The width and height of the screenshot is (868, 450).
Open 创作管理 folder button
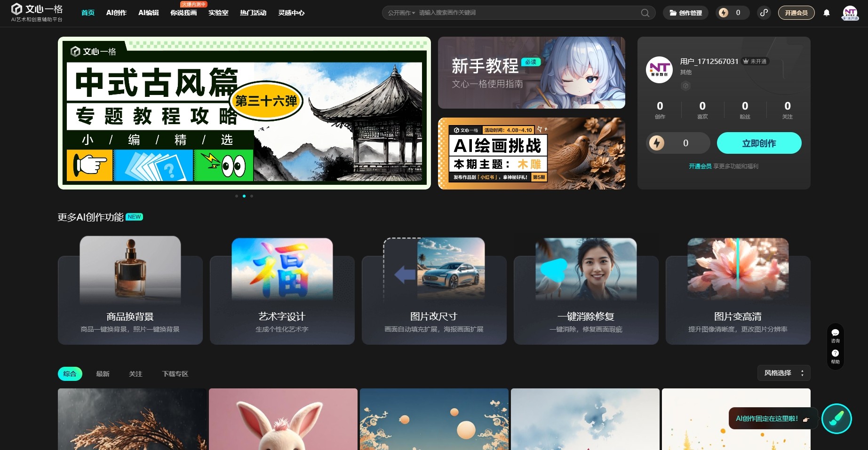(686, 13)
